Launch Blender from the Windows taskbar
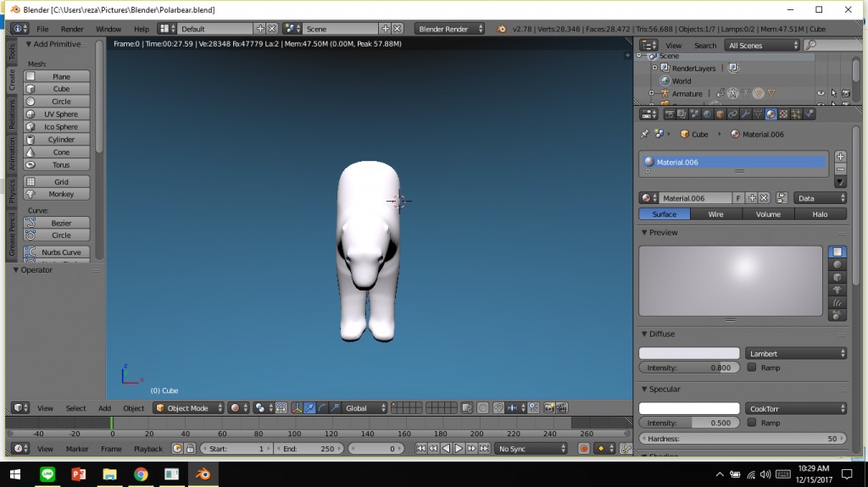The image size is (868, 487). [203, 474]
